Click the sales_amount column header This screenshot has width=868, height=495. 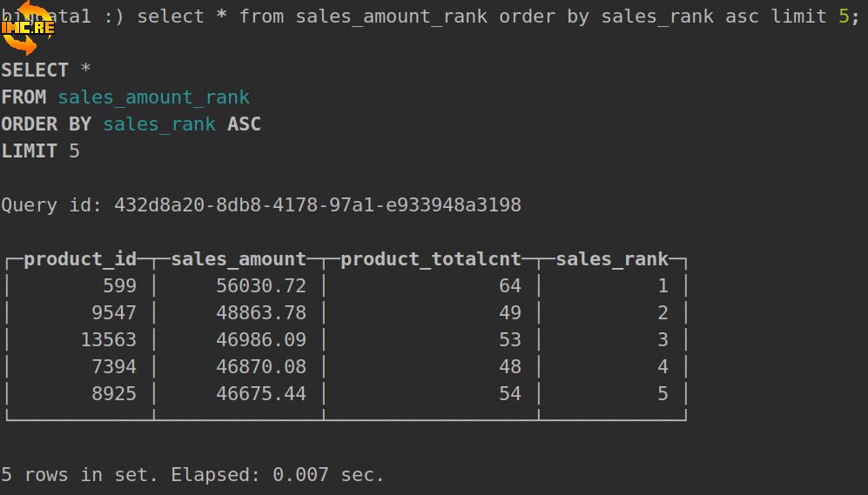click(239, 259)
